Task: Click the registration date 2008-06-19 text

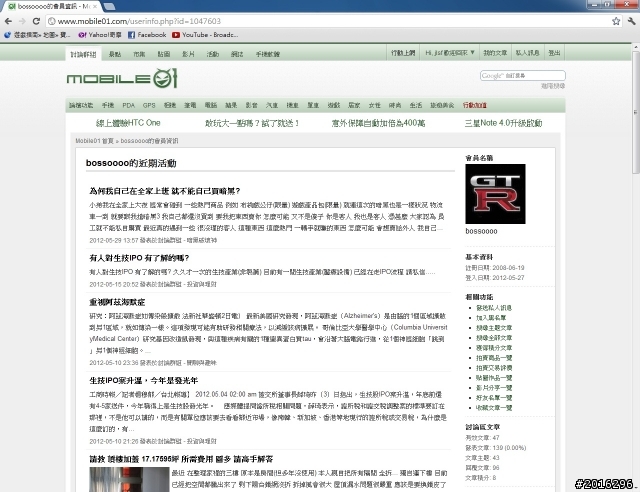Action: (x=495, y=268)
